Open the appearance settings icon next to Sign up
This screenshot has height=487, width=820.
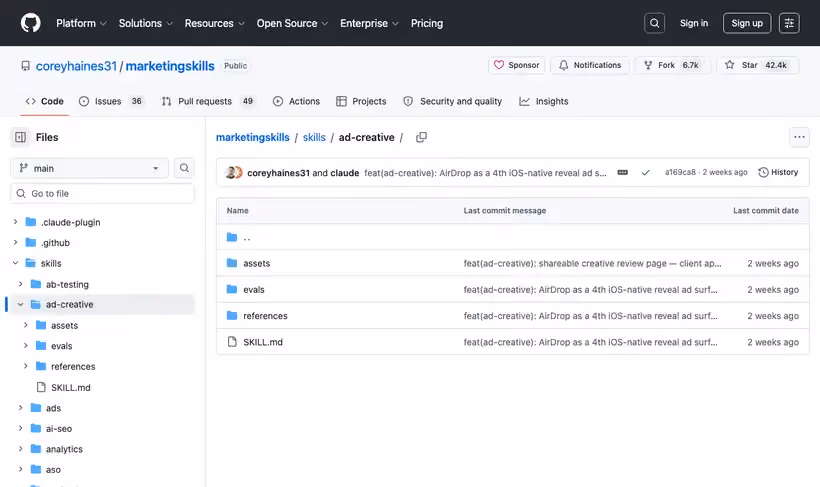(789, 23)
